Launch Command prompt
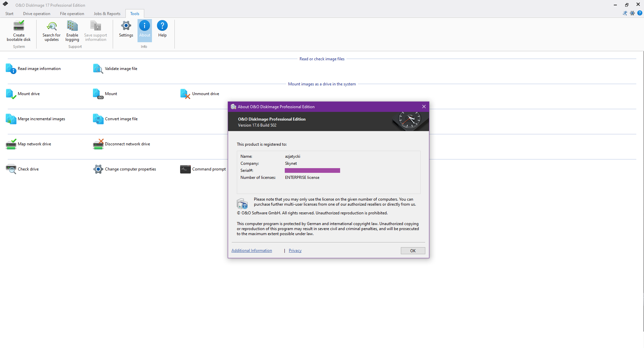Image resolution: width=644 pixels, height=348 pixels. click(x=203, y=169)
